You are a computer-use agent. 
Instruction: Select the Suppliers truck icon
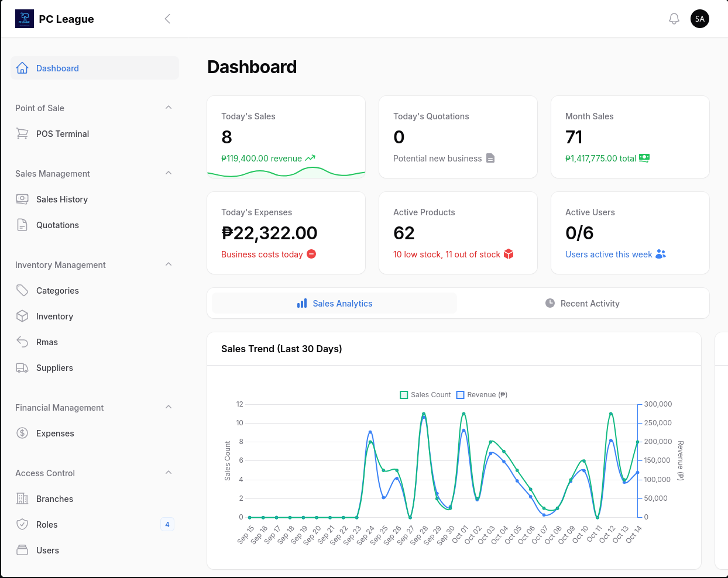[x=22, y=367]
